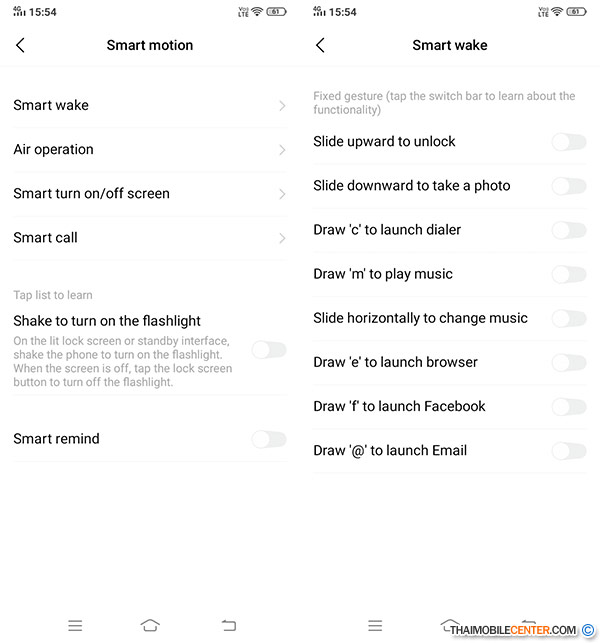Expand Smart wake chevron arrow

(x=282, y=106)
